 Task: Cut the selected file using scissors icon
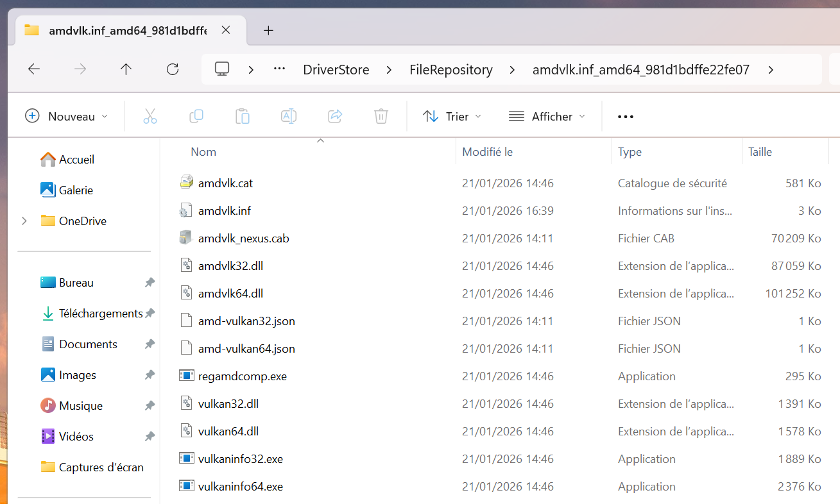tap(150, 116)
